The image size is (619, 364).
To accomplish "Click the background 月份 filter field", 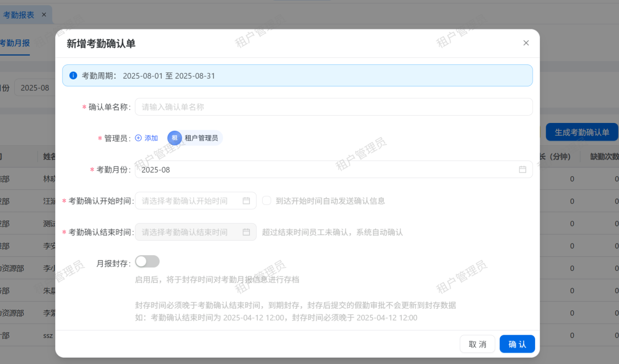I will point(34,88).
